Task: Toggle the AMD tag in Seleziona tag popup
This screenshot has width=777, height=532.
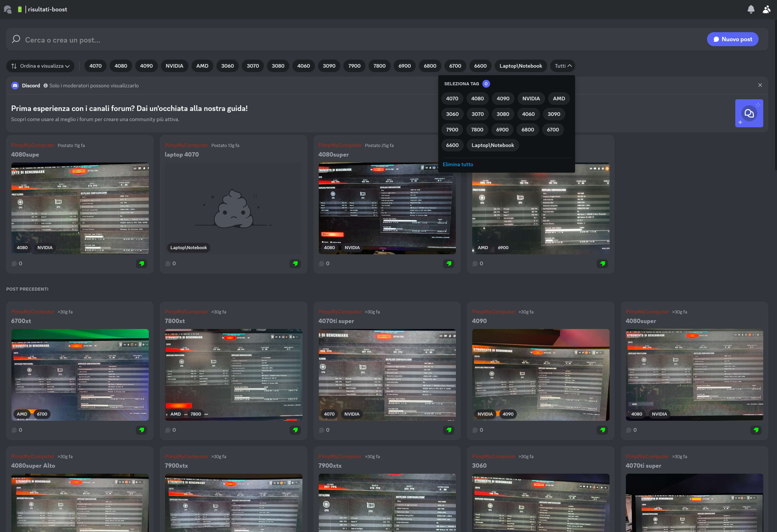Action: (x=559, y=98)
